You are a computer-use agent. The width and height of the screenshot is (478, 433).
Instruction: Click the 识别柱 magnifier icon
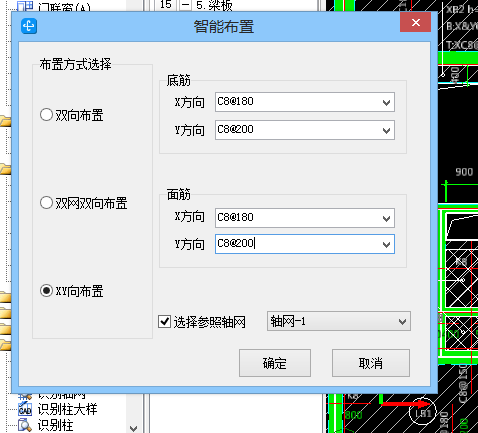click(25, 425)
